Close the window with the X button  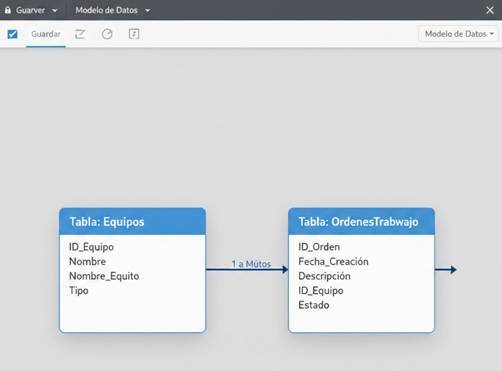490,10
